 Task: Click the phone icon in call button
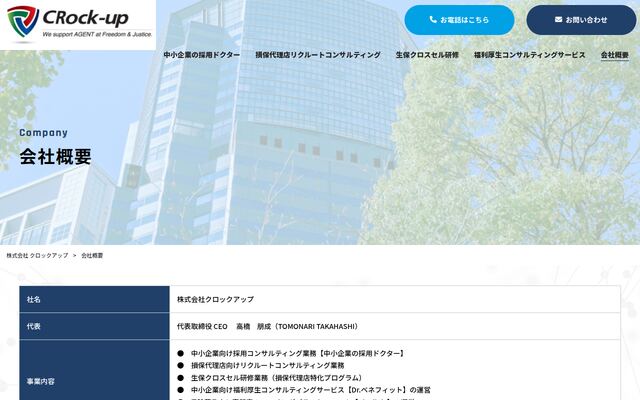[433, 20]
